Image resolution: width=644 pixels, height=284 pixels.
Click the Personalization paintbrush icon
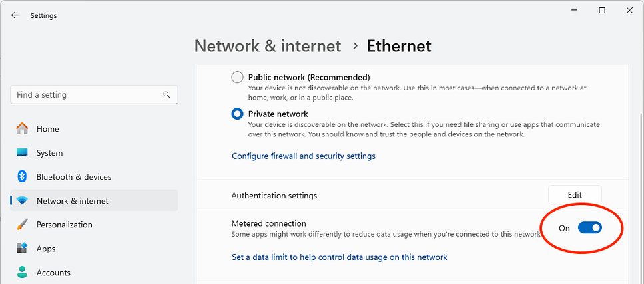[x=22, y=225]
